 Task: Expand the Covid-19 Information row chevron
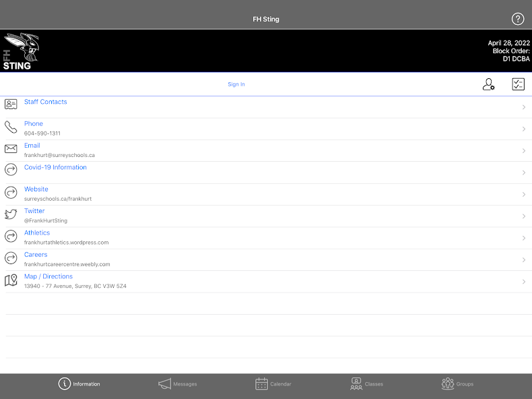(524, 173)
